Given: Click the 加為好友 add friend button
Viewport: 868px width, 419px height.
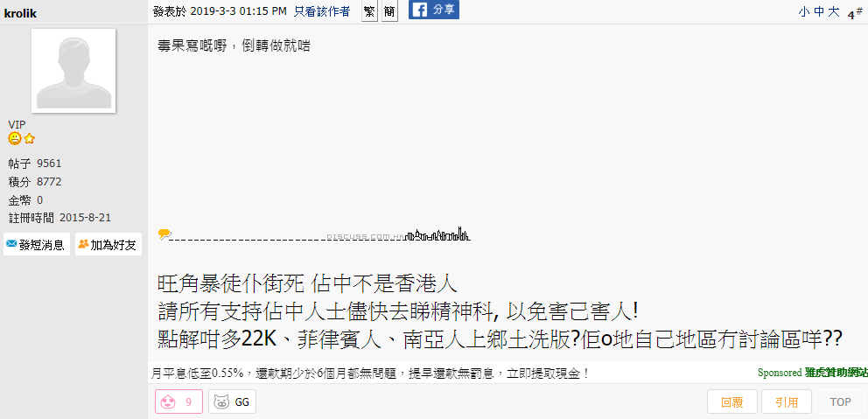Looking at the screenshot, I should [108, 244].
